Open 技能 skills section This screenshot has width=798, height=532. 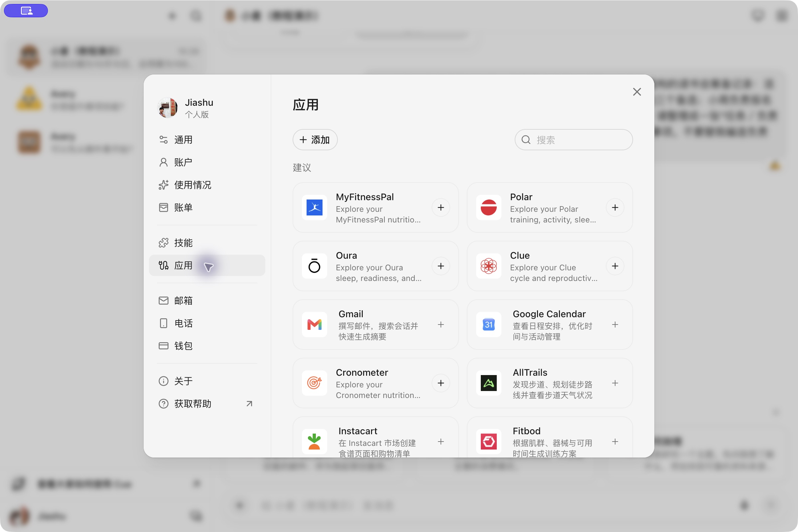pos(207,243)
